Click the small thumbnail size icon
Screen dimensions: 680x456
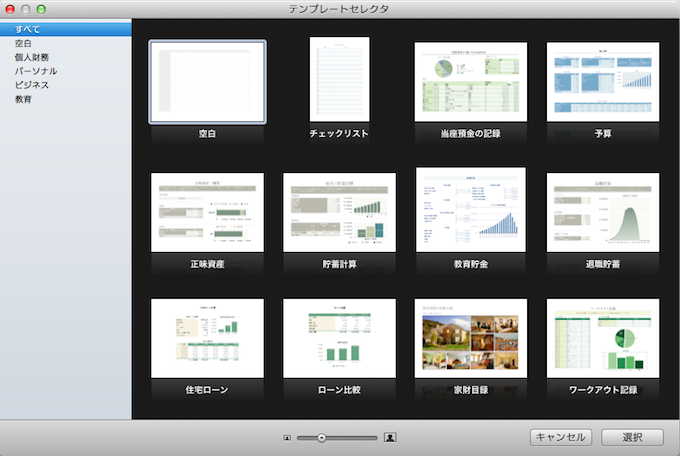[287, 438]
